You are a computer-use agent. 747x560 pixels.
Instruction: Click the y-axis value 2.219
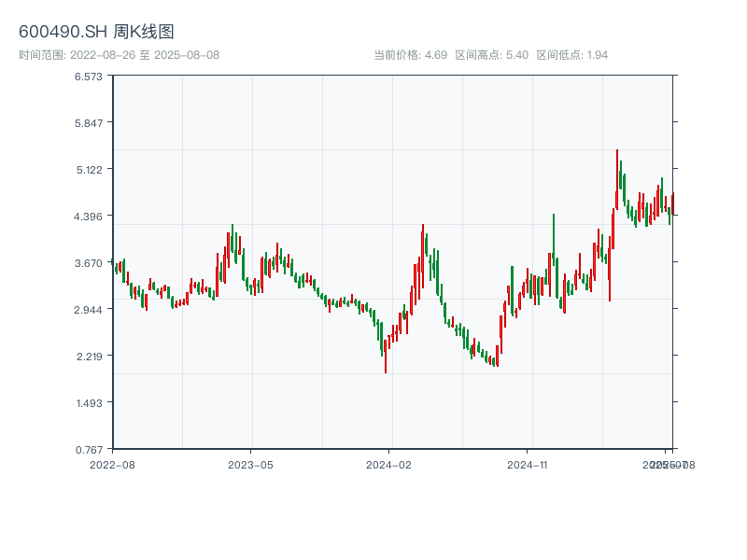(89, 357)
